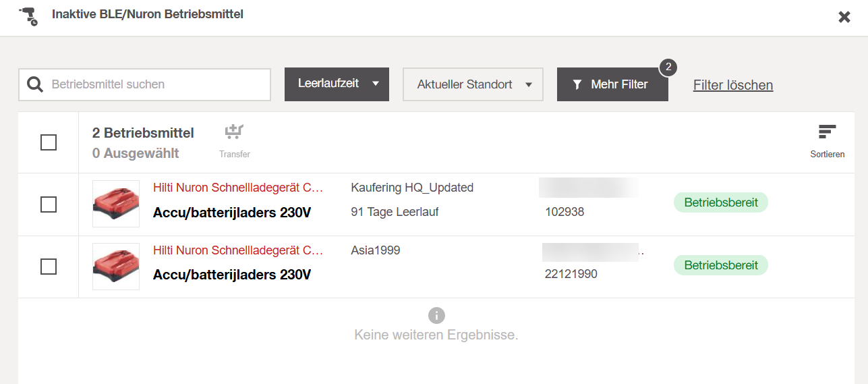Tick the select-all checkbox in list header
This screenshot has height=384, width=868.
click(49, 142)
